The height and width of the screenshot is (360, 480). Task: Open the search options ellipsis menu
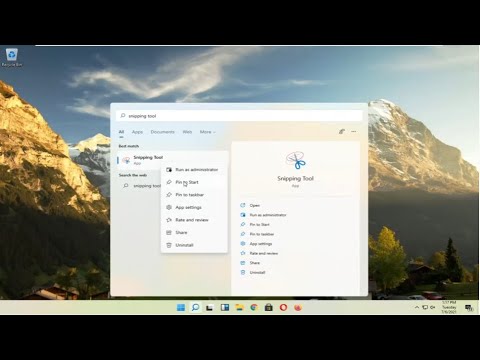click(x=354, y=132)
